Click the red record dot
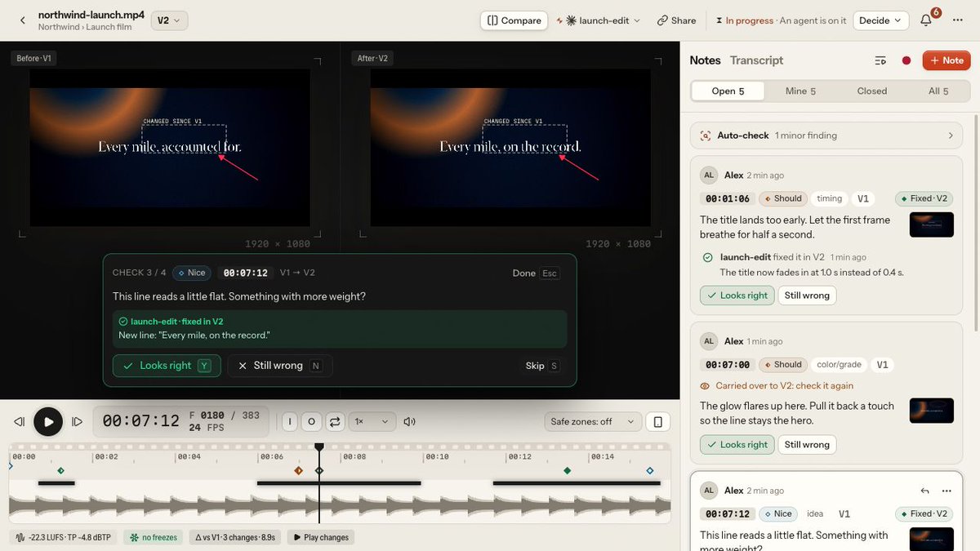 click(906, 60)
